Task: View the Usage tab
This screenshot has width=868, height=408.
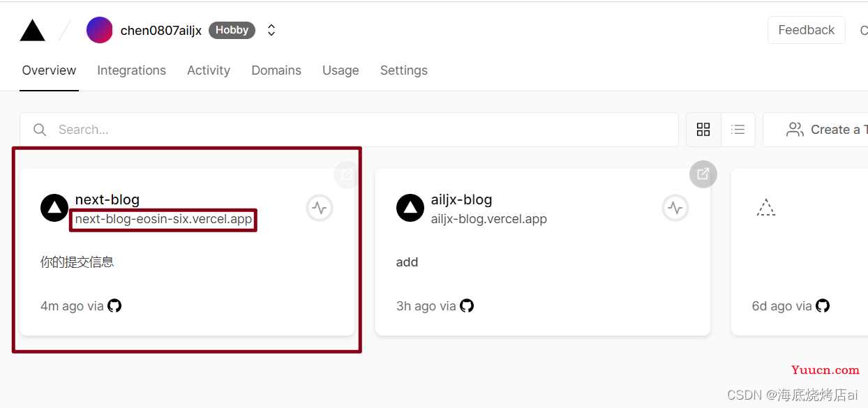Action: (x=341, y=70)
